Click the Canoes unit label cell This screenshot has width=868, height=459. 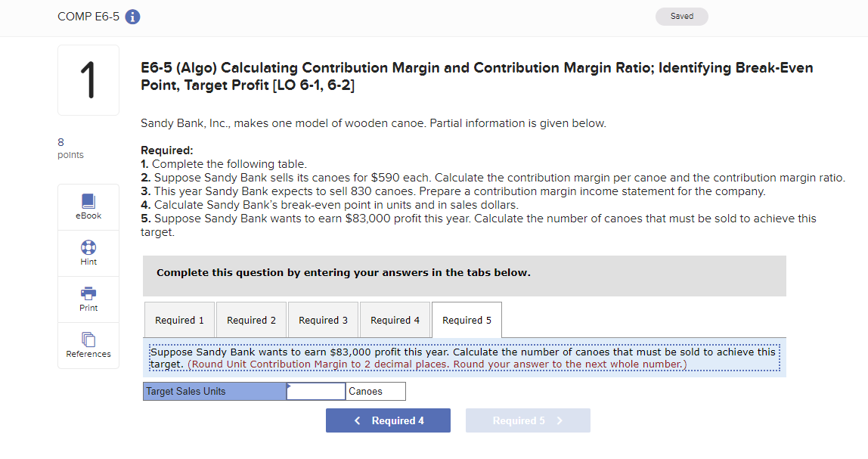[x=375, y=391]
